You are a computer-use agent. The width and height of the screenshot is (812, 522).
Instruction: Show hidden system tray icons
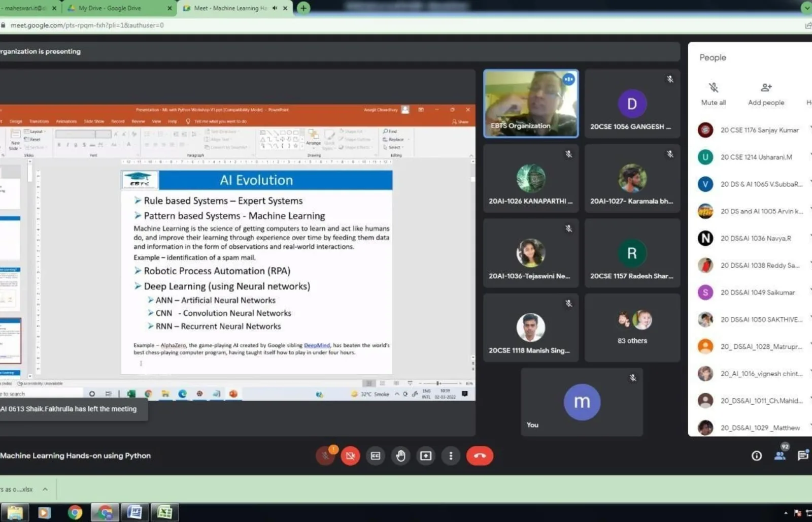coord(786,513)
